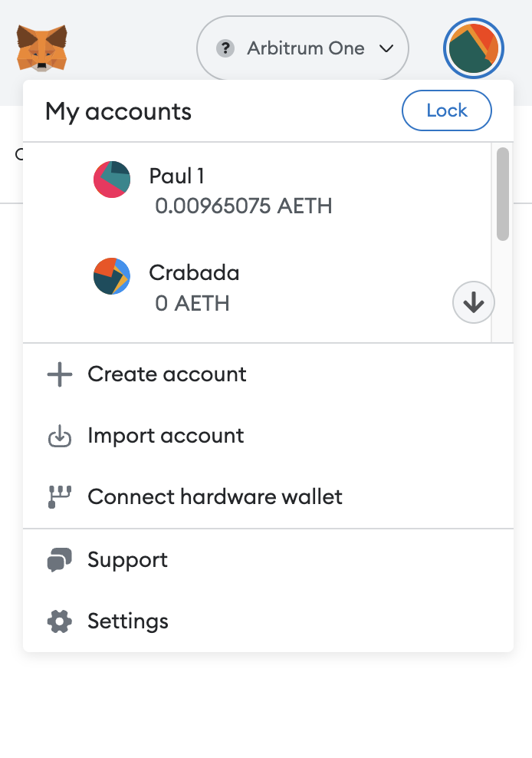
Task: Click the MetaMask fox logo
Action: [42, 48]
